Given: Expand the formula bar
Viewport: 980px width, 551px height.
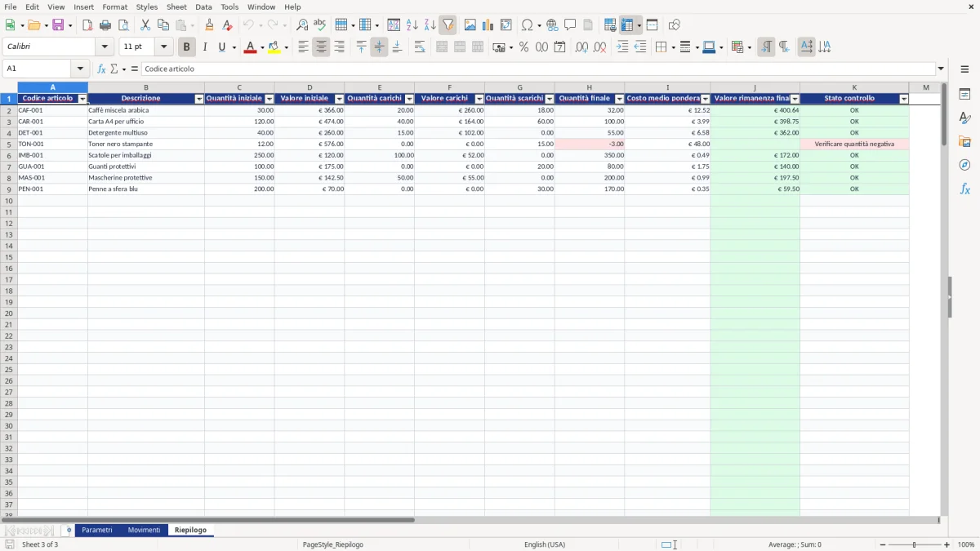Looking at the screenshot, I should 942,69.
